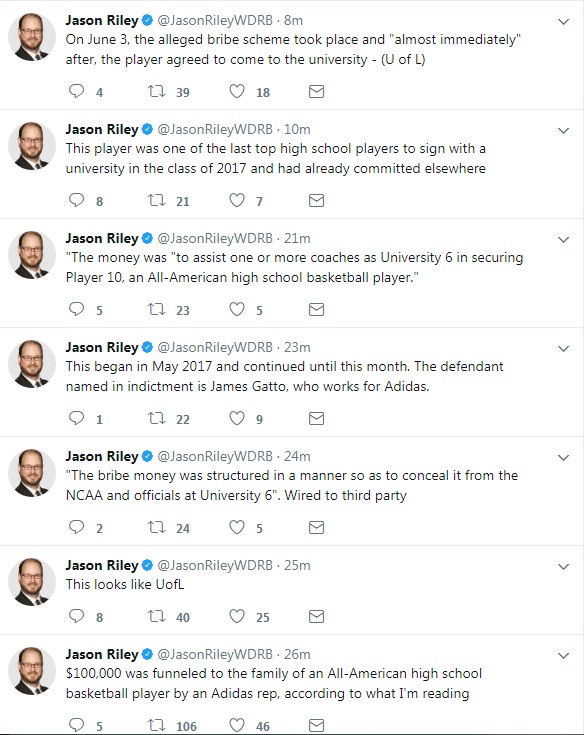This screenshot has height=735, width=584.
Task: Share the 'Wired to third party' tweet by message
Action: [316, 527]
